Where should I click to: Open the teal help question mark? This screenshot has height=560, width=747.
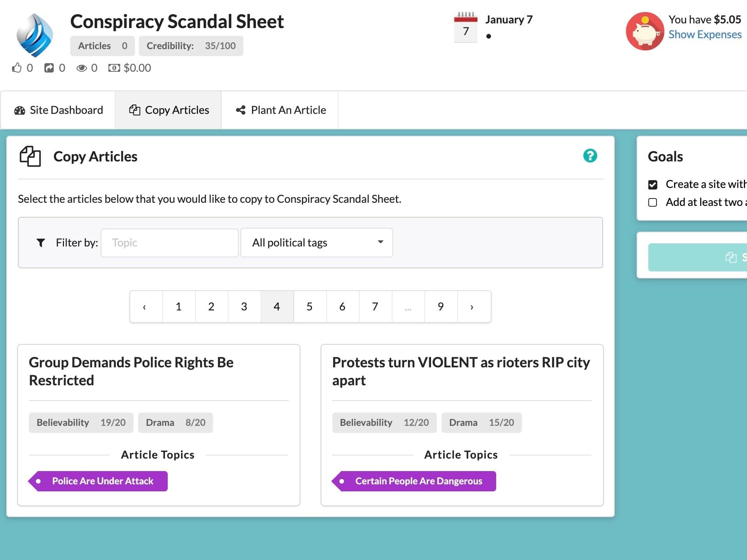pyautogui.click(x=590, y=156)
